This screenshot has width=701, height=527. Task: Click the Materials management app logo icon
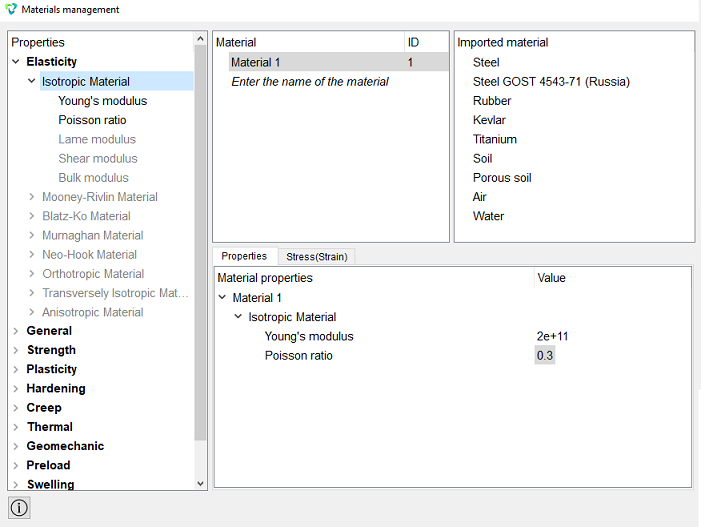point(10,9)
